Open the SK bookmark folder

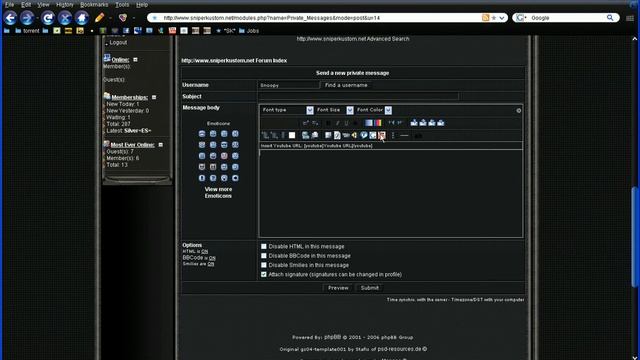(226, 31)
